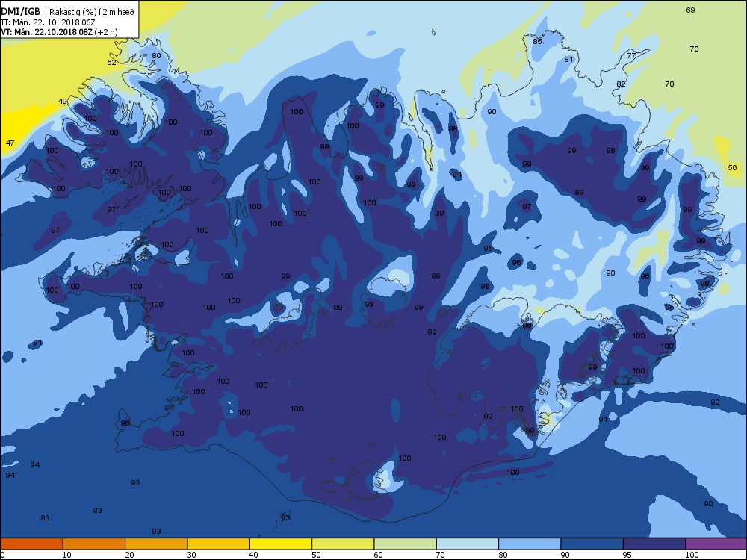
Task: Click the legend tick label '40'
Action: click(254, 555)
